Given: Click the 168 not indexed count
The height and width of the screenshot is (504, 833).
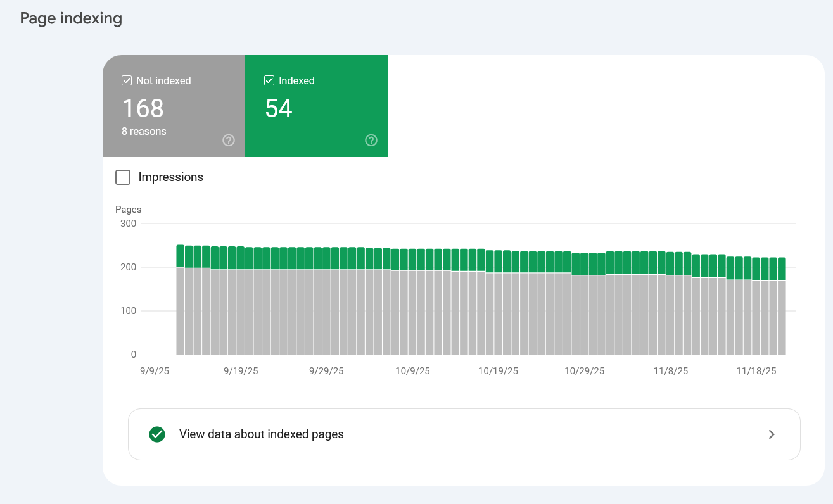Looking at the screenshot, I should pyautogui.click(x=143, y=108).
